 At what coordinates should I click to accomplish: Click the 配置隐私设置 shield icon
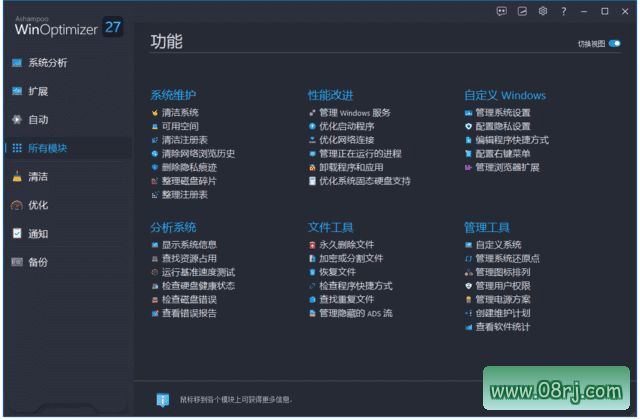point(469,127)
